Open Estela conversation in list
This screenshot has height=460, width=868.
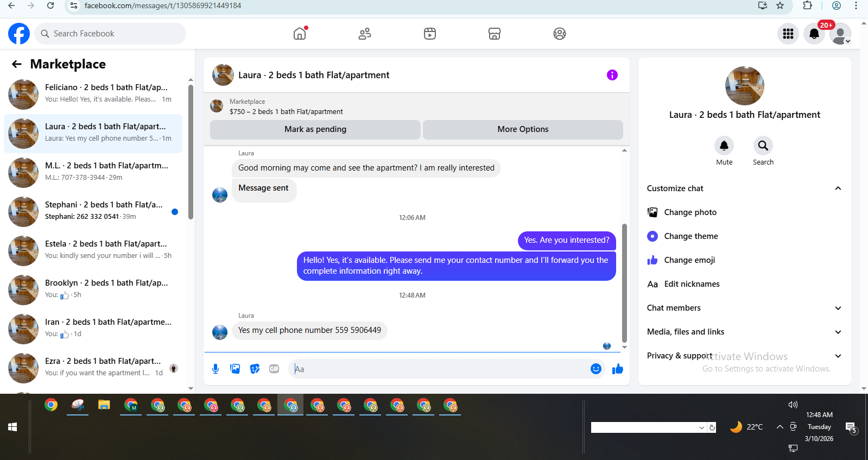pos(93,251)
